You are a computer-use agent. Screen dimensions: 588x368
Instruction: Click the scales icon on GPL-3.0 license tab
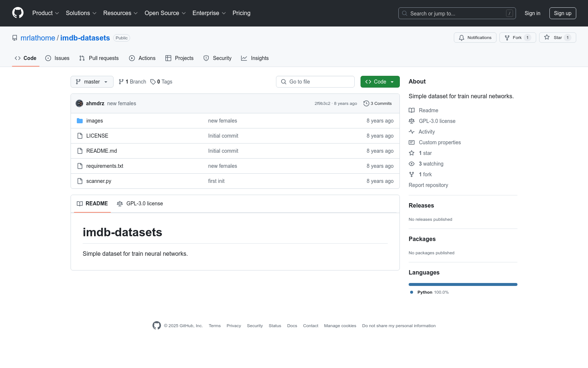click(x=120, y=204)
